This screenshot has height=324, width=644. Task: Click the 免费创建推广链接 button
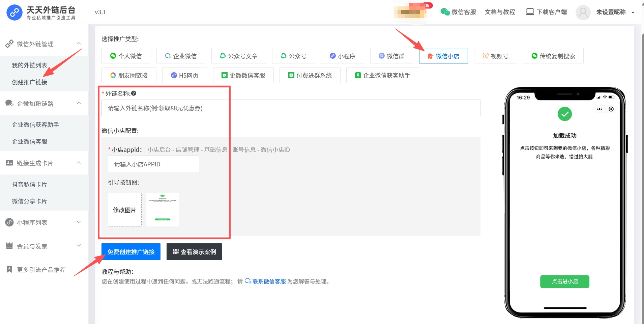click(131, 252)
